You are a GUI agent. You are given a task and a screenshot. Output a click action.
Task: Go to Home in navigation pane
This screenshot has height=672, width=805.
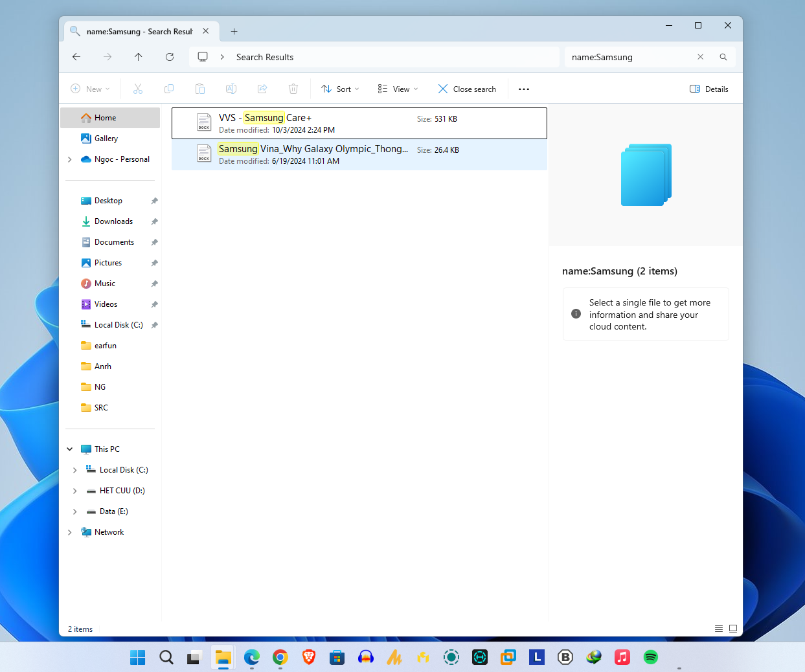click(110, 118)
